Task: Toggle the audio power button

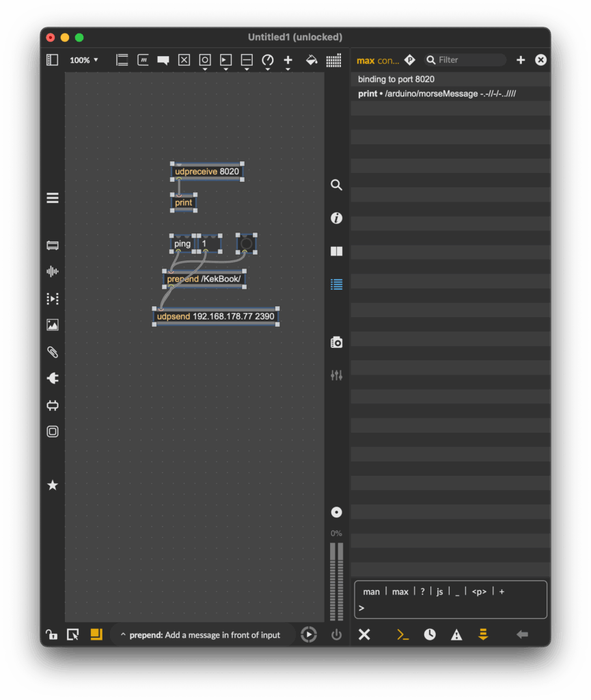Action: coord(336,634)
